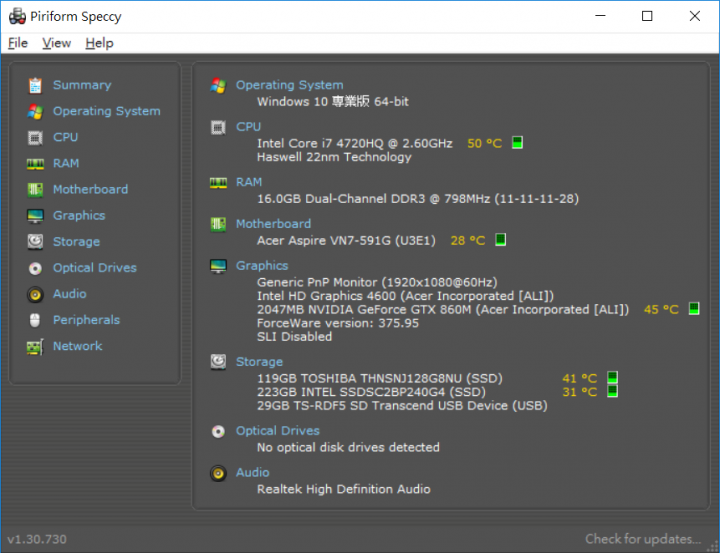This screenshot has width=720, height=553.
Task: Click the motherboard 28 °C temperature indicator
Action: [x=501, y=240]
